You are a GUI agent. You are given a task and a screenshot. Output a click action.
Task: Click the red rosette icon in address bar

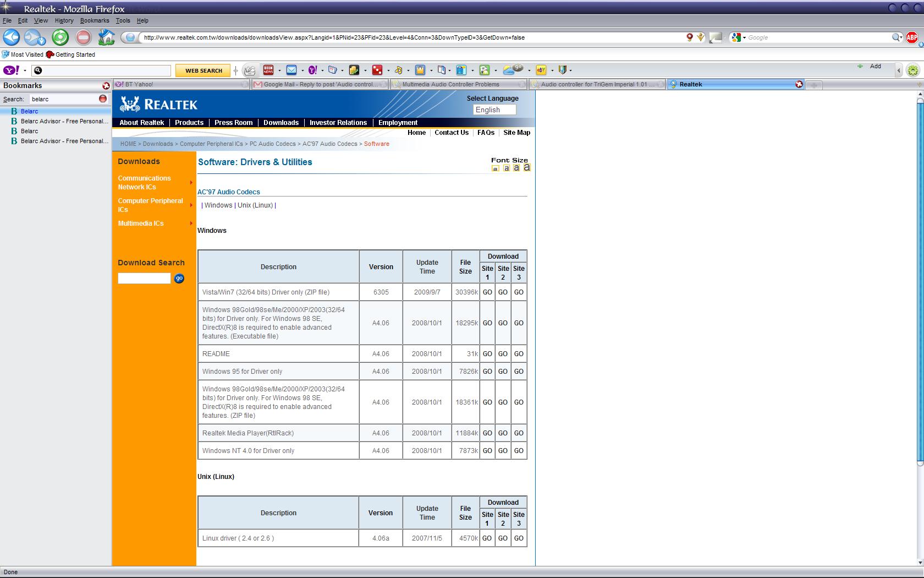pos(690,37)
